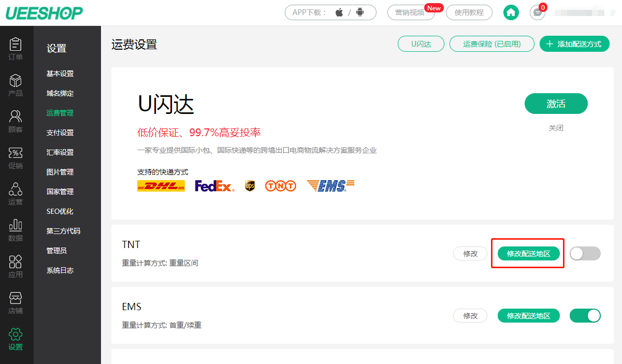Click the 关闭 link under 激活
This screenshot has width=622, height=364.
point(556,128)
